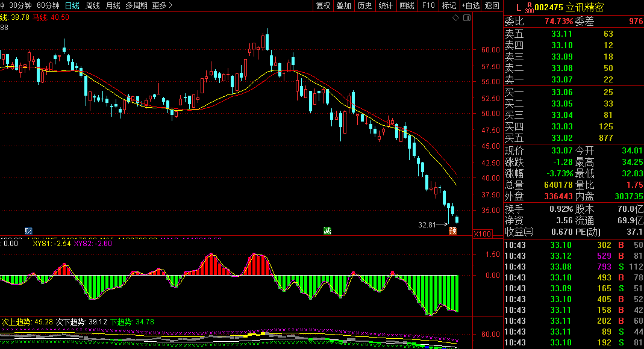This screenshot has width=644, height=349.
Task: Click the 委比 value 74.73%
Action: pyautogui.click(x=558, y=21)
